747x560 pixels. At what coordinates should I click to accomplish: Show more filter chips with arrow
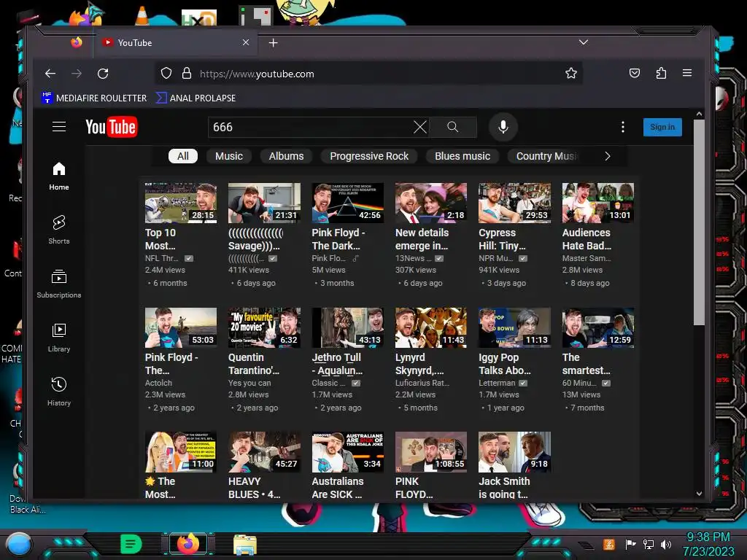tap(608, 156)
